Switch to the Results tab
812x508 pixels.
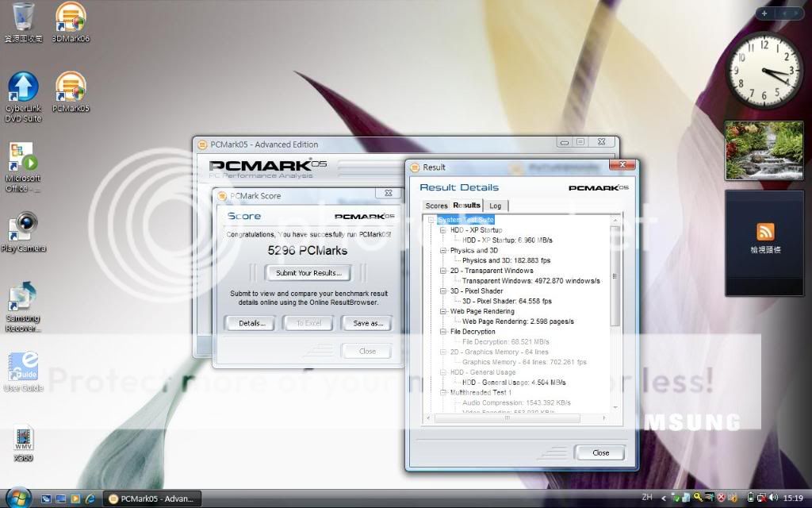coord(466,205)
